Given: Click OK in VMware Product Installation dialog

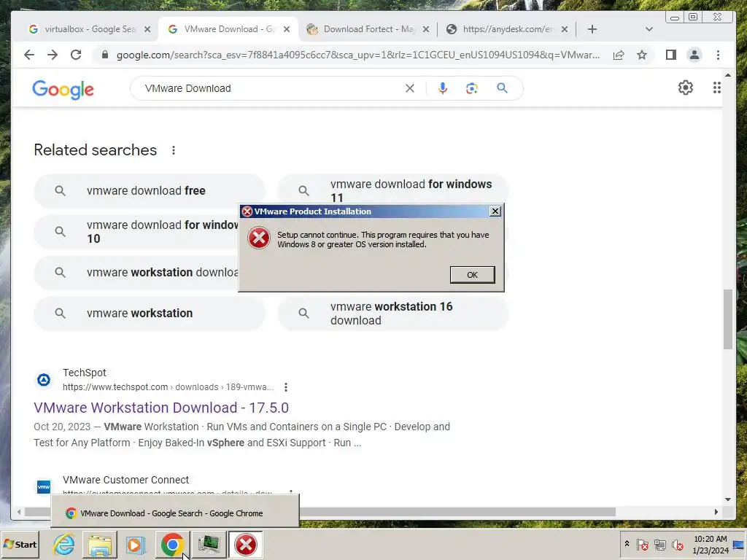Looking at the screenshot, I should click(472, 275).
